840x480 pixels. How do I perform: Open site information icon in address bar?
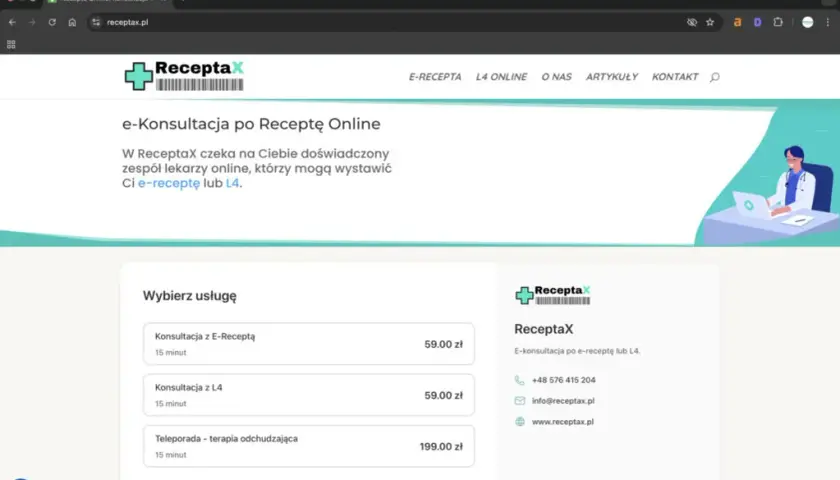coord(96,22)
